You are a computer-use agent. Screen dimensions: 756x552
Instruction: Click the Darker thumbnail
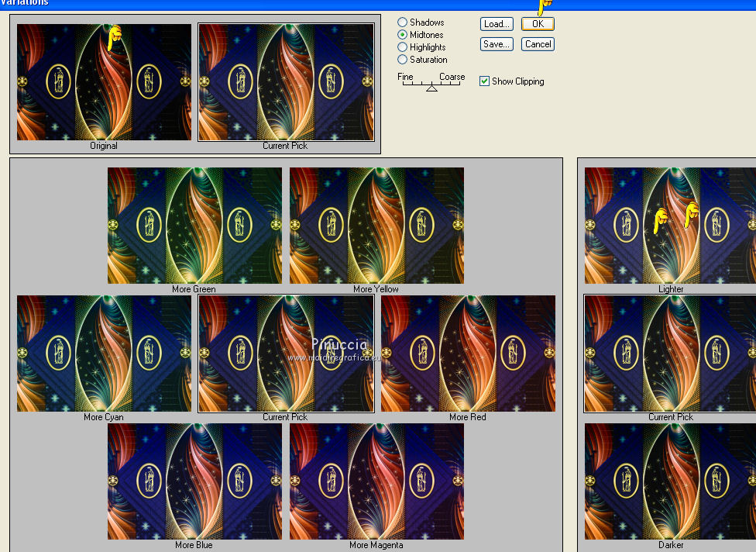coord(670,481)
